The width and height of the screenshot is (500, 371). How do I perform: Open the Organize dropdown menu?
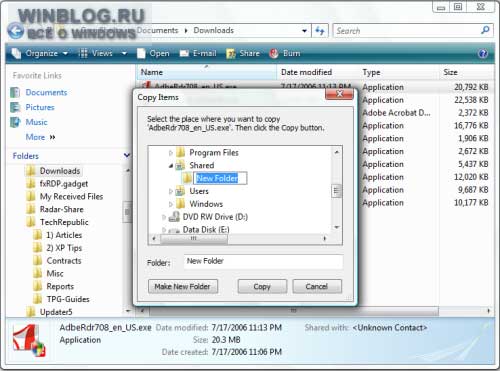(40, 53)
